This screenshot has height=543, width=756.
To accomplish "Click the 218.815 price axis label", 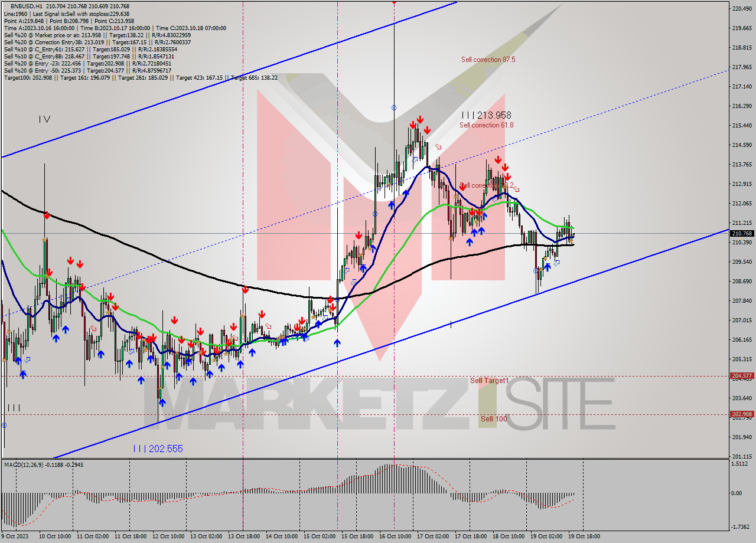I will (x=742, y=47).
